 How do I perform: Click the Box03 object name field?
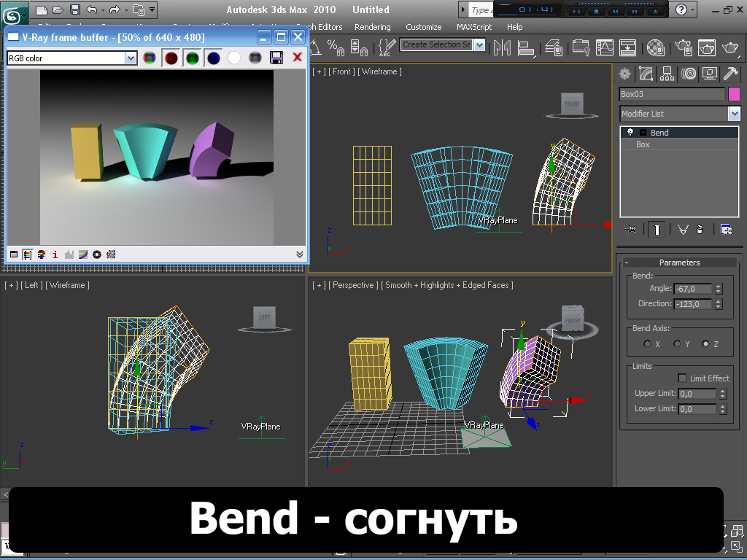[x=672, y=94]
